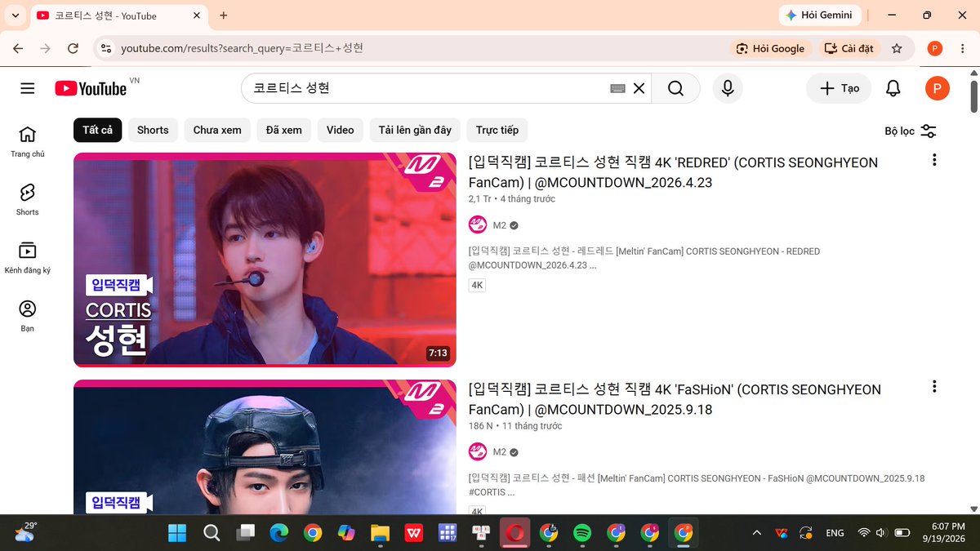Show hidden system tray icons

(x=756, y=533)
